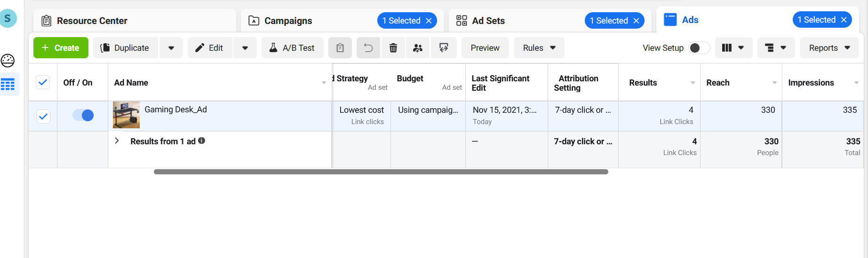868x258 pixels.
Task: Open the Resource Center tab
Action: (x=92, y=21)
